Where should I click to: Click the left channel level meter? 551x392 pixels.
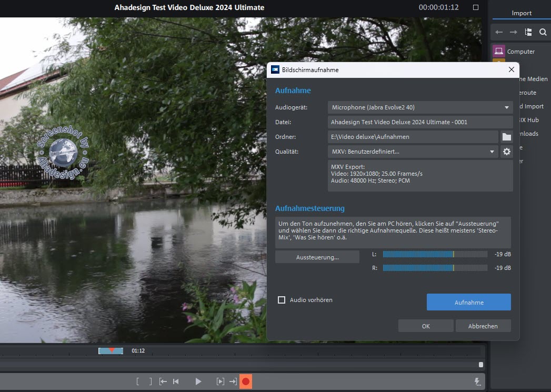[435, 254]
